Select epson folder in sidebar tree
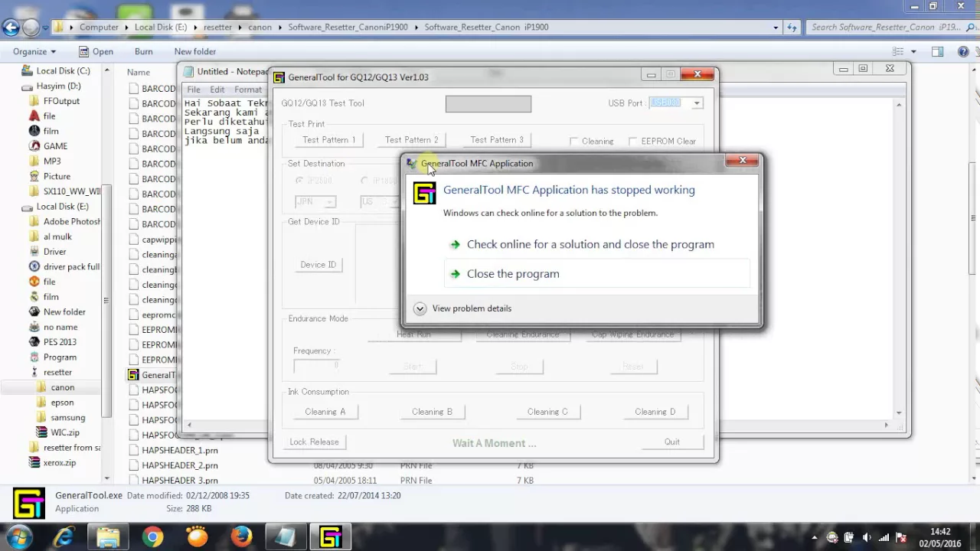The width and height of the screenshot is (980, 551). click(x=63, y=403)
